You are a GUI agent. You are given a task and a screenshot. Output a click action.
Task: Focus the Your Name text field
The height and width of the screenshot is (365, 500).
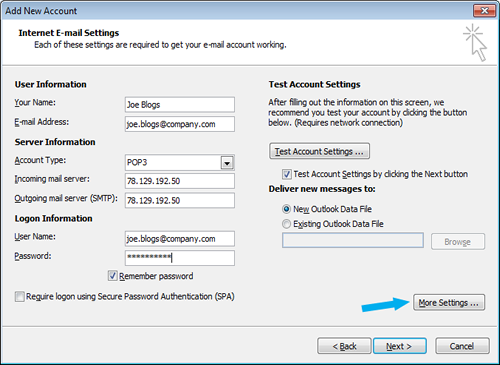tap(180, 105)
